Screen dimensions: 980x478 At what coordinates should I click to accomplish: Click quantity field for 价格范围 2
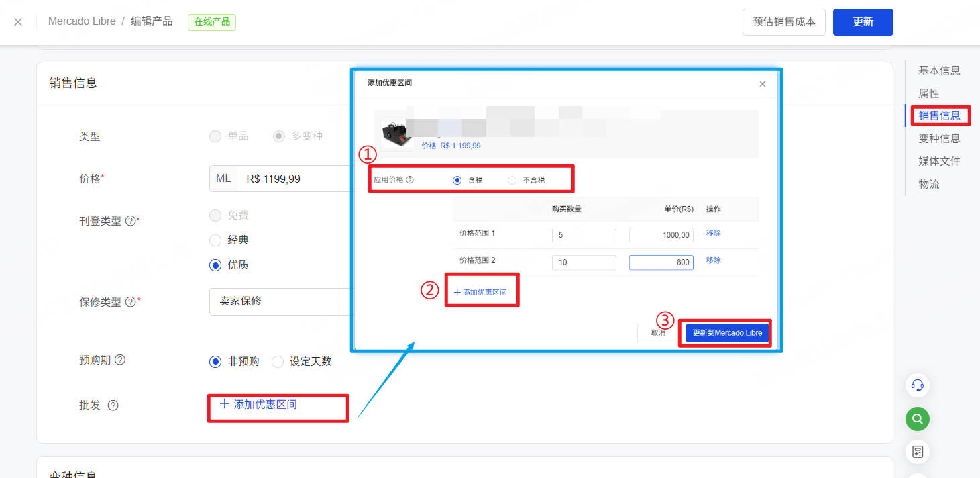tap(584, 262)
